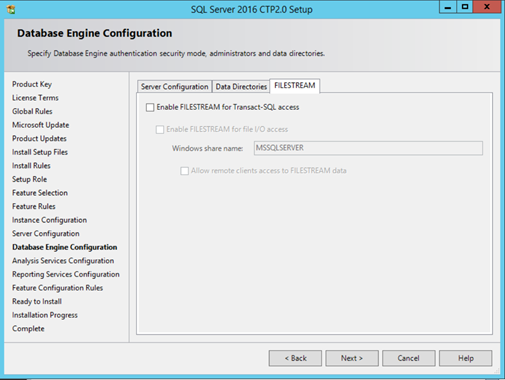Proceed with the Next > button
The image size is (505, 380).
(x=352, y=358)
